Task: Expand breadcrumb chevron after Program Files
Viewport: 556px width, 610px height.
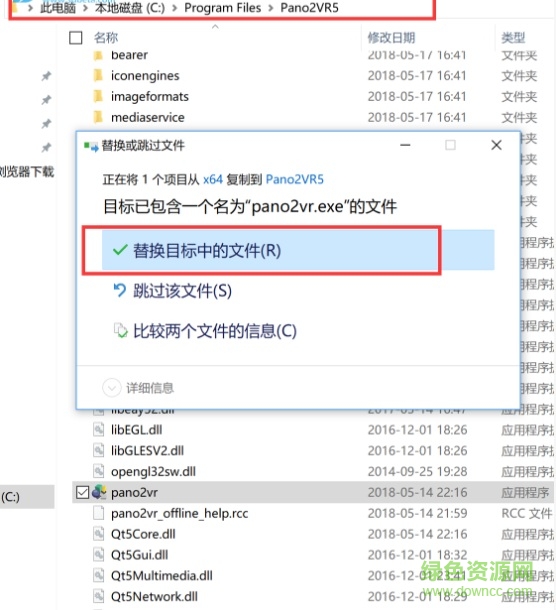Action: tap(271, 8)
